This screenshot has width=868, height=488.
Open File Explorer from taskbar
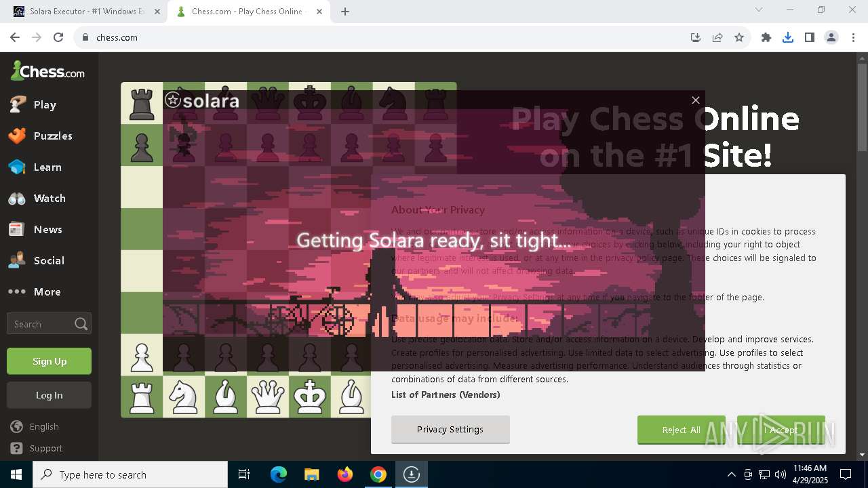311,474
